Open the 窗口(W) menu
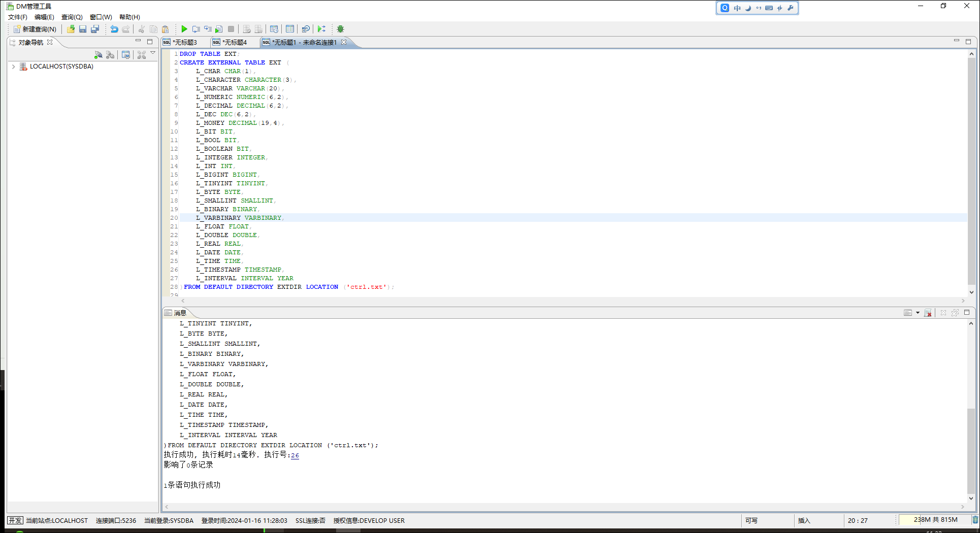980x533 pixels. [x=101, y=17]
